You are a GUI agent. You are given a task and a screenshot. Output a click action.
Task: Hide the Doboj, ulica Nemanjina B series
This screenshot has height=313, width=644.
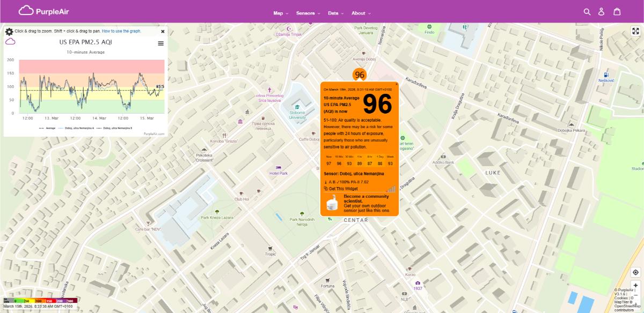tap(117, 128)
